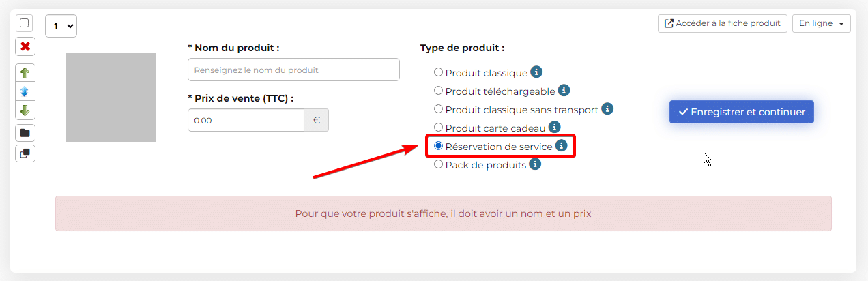Click Enregistrer et continuer button
Screen dimensions: 868x281
[742, 112]
